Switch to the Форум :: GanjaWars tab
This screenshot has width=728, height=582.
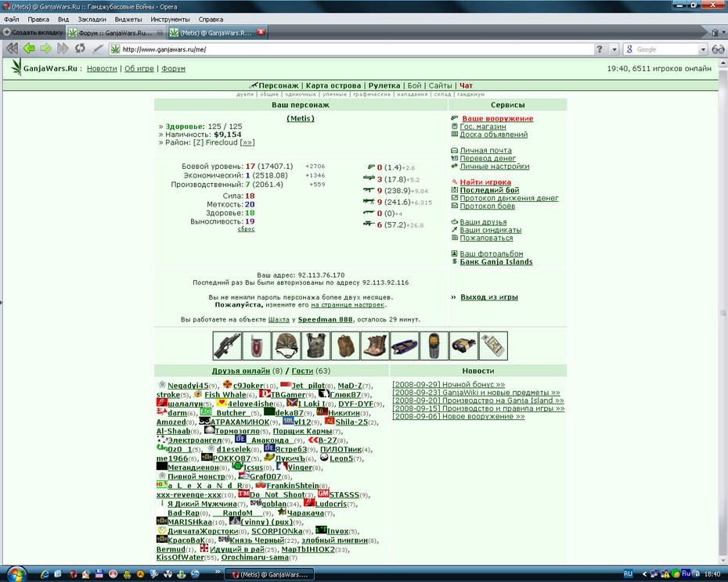[115, 33]
